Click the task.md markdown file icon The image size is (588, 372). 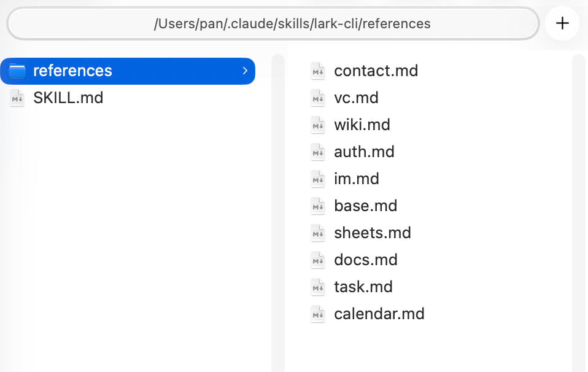click(x=318, y=287)
